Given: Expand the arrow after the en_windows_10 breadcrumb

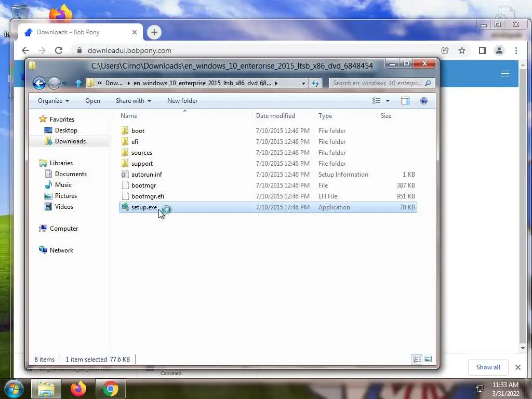Looking at the screenshot, I should (x=276, y=83).
